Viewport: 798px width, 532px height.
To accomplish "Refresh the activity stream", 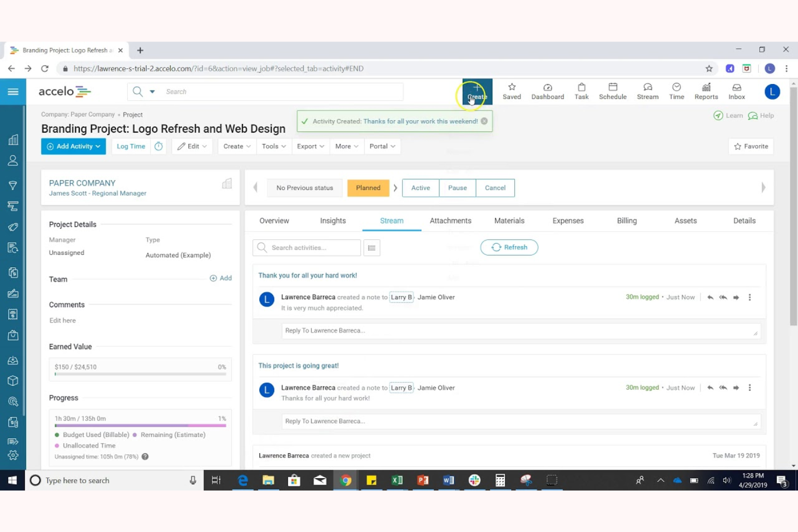I will click(509, 247).
